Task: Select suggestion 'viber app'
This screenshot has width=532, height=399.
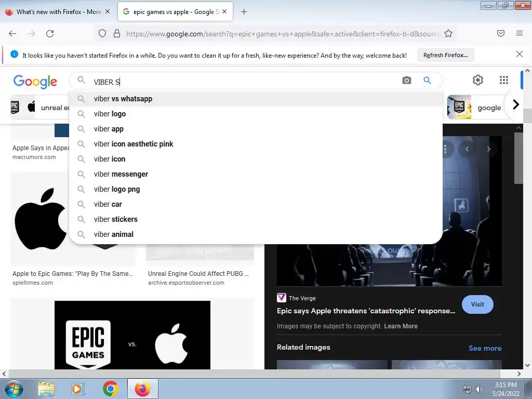Action: click(256, 129)
